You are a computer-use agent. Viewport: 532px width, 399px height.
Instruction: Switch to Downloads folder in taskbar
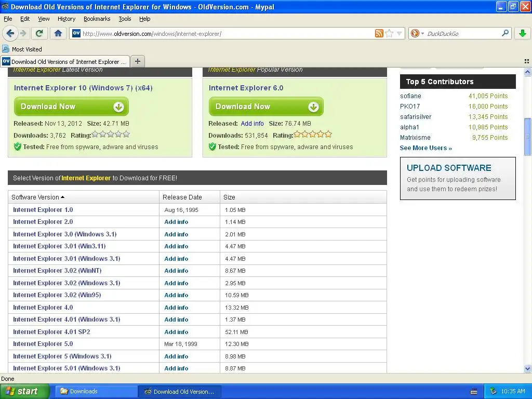(x=96, y=391)
